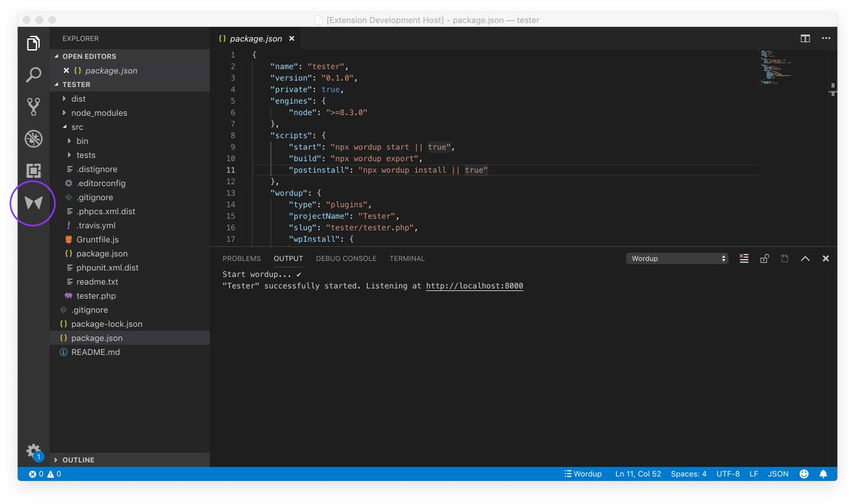Viewport: 855px width, 504px height.
Task: Open README.md file
Action: pyautogui.click(x=95, y=352)
